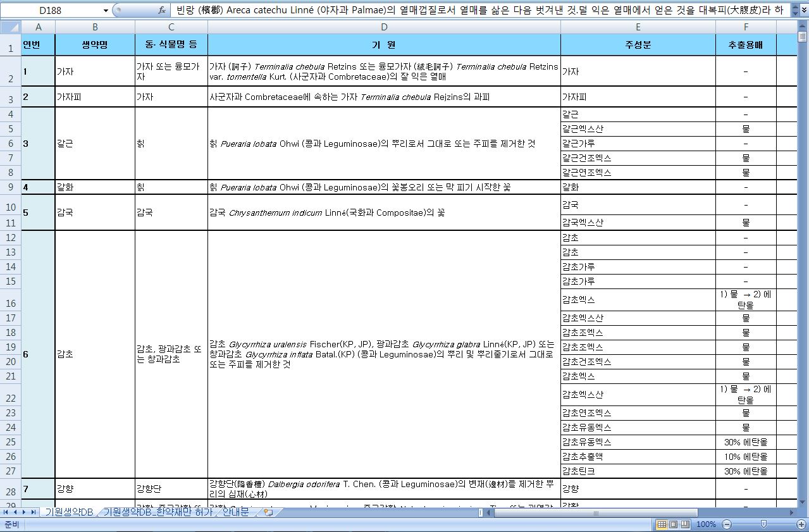Switch to Page Break Preview view

(x=684, y=524)
